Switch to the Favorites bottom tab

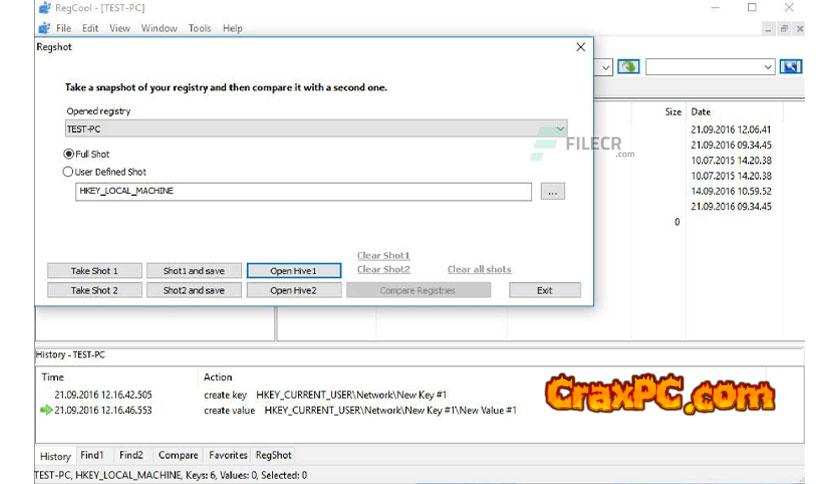pos(228,455)
